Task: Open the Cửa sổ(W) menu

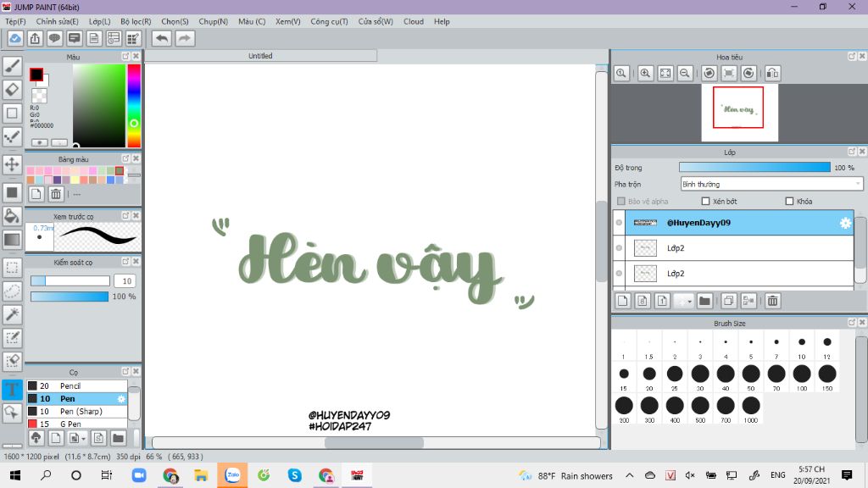Action: [376, 21]
